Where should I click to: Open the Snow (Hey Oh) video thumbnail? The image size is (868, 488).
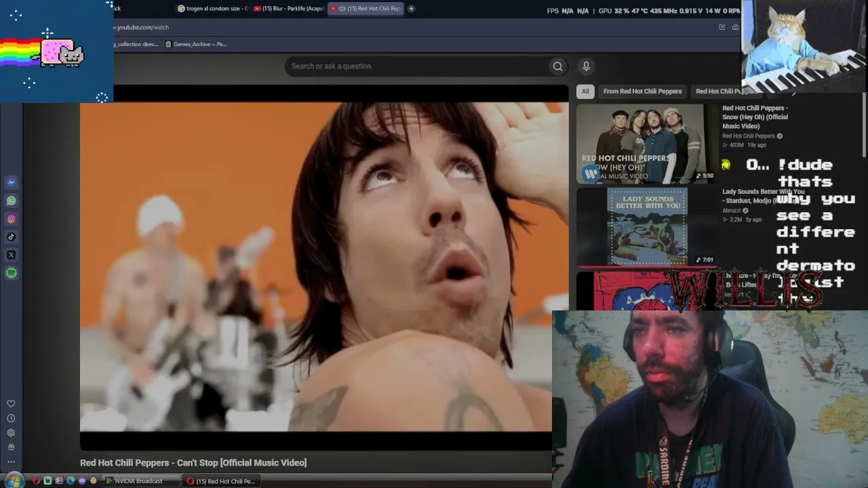646,144
